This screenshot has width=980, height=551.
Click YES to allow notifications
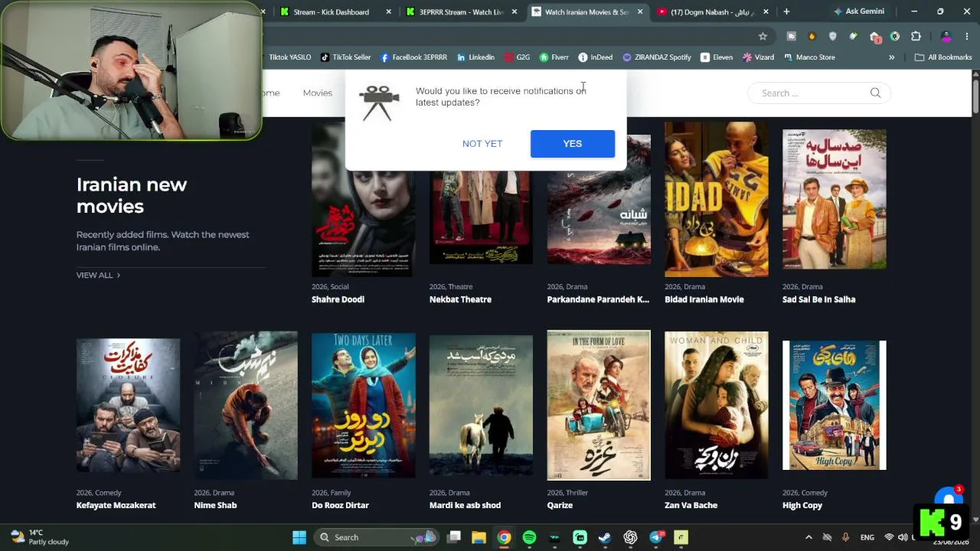[x=573, y=144]
